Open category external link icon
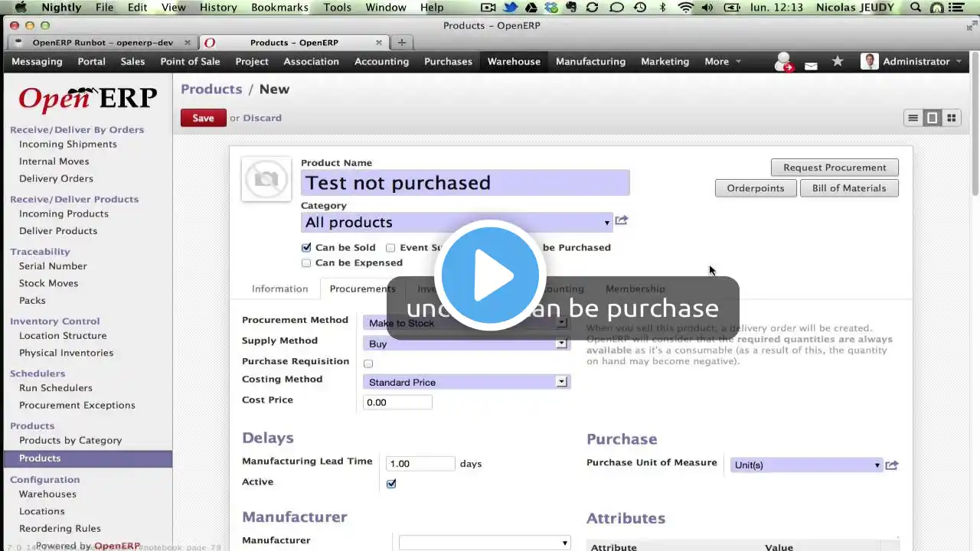 click(622, 220)
